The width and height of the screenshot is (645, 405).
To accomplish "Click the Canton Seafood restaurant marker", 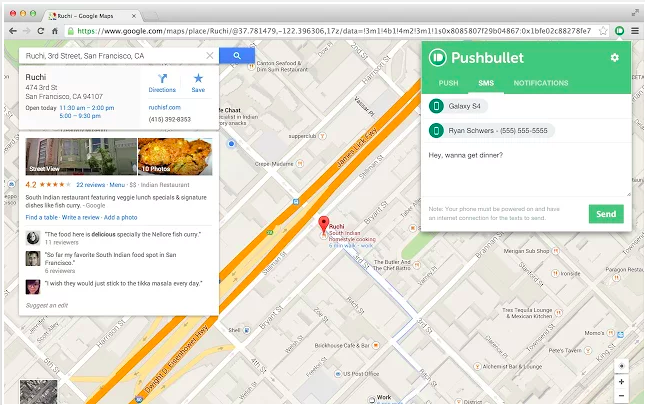I will (x=251, y=66).
